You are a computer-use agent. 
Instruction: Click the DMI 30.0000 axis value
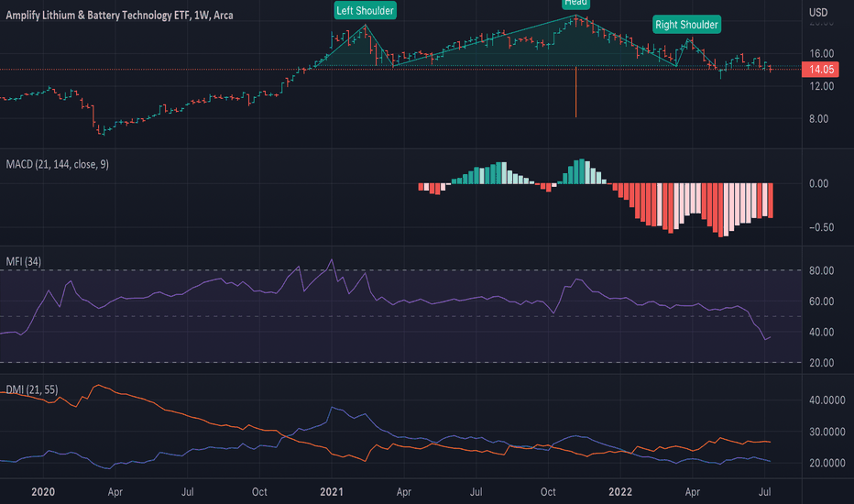(827, 432)
